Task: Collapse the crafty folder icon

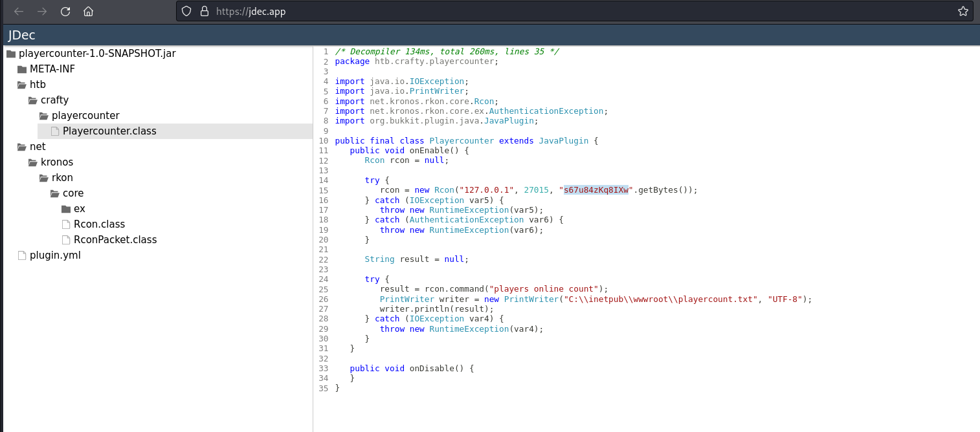Action: pos(33,100)
